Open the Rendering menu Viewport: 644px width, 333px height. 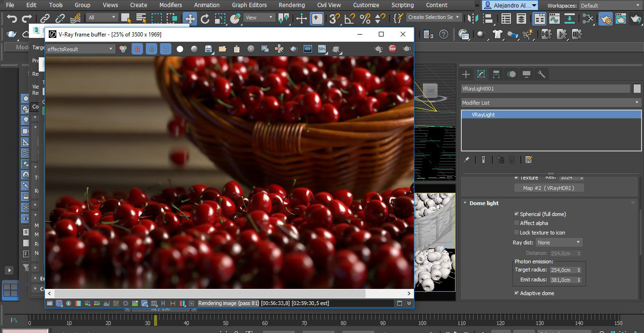pos(291,5)
